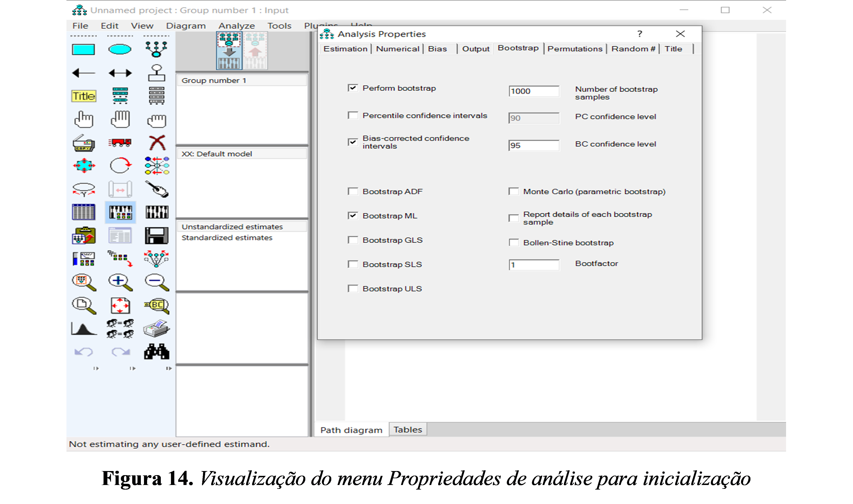Open the Analyze menu
Viewport: 853px width, 504px height.
pos(236,26)
